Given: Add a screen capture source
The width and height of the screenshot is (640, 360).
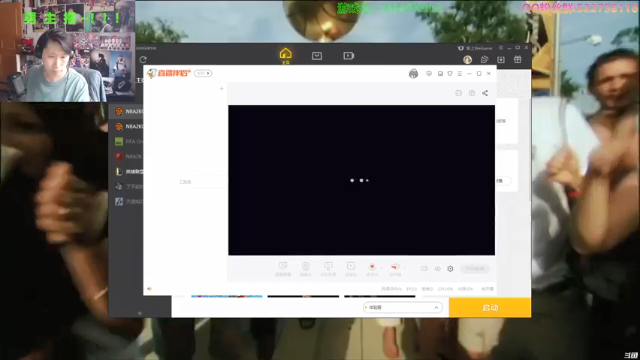Looking at the screenshot, I should pos(283,269).
